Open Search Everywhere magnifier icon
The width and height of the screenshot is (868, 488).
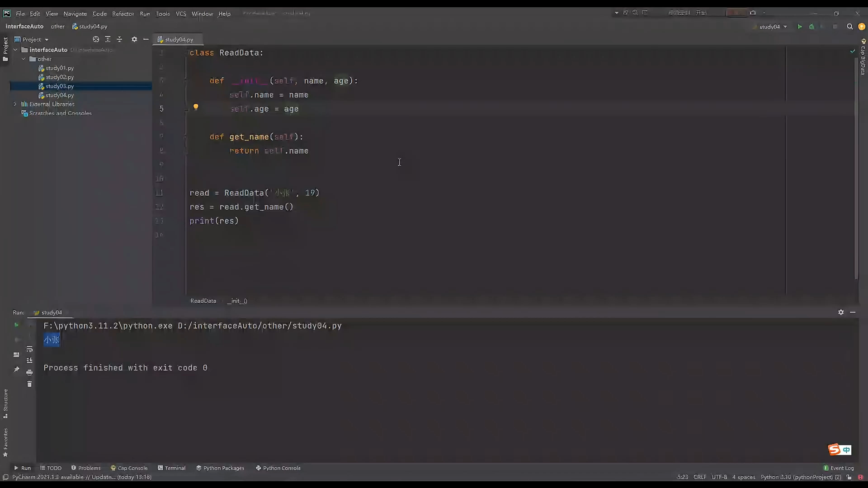[x=849, y=27]
